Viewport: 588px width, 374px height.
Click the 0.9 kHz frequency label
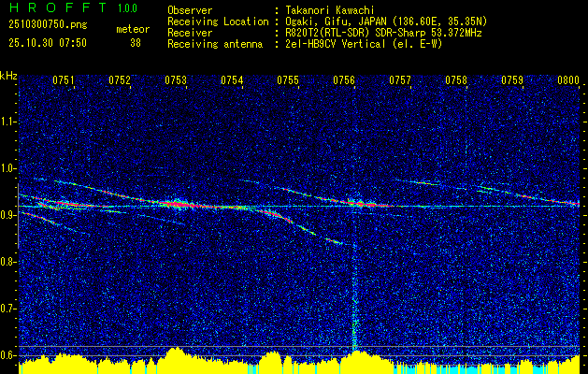(x=7, y=215)
